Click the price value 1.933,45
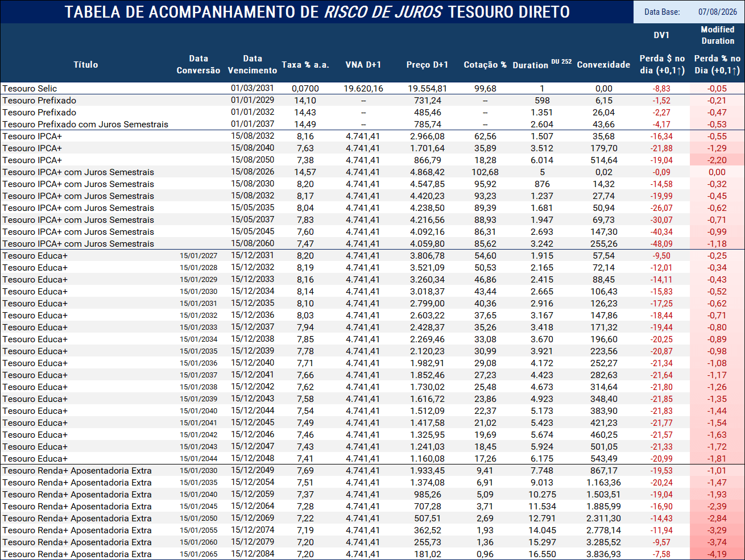This screenshot has height=560, width=745. pos(428,471)
